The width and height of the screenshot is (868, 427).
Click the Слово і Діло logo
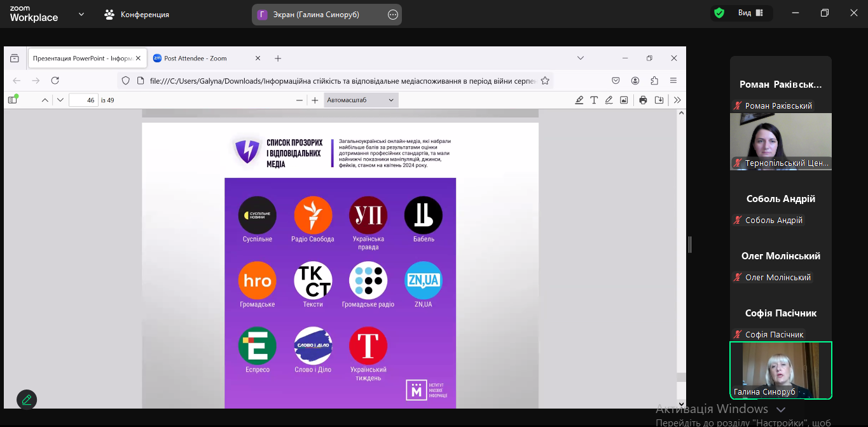coord(313,346)
